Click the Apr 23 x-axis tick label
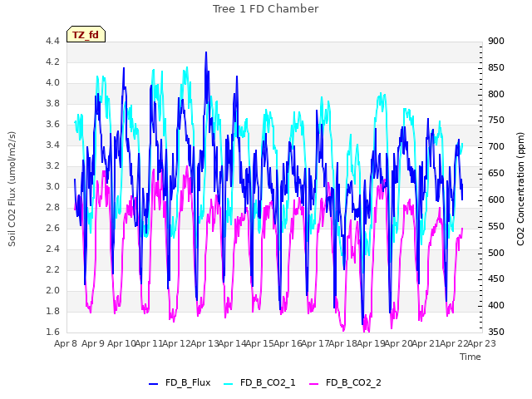Viewport: 532px width, 399px height. pyautogui.click(x=482, y=343)
